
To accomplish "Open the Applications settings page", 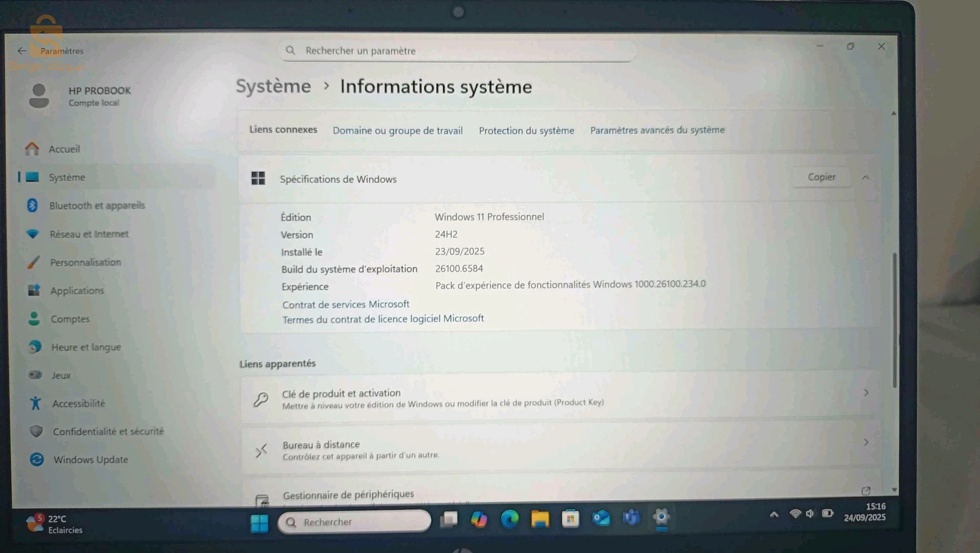I will [77, 290].
